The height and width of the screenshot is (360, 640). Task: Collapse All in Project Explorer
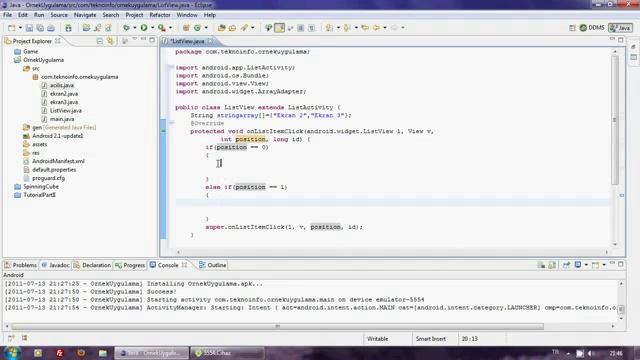(x=100, y=41)
